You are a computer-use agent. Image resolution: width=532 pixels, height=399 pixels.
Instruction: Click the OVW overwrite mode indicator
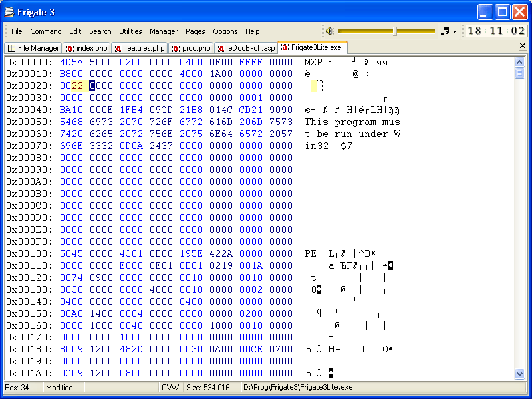[x=170, y=388]
